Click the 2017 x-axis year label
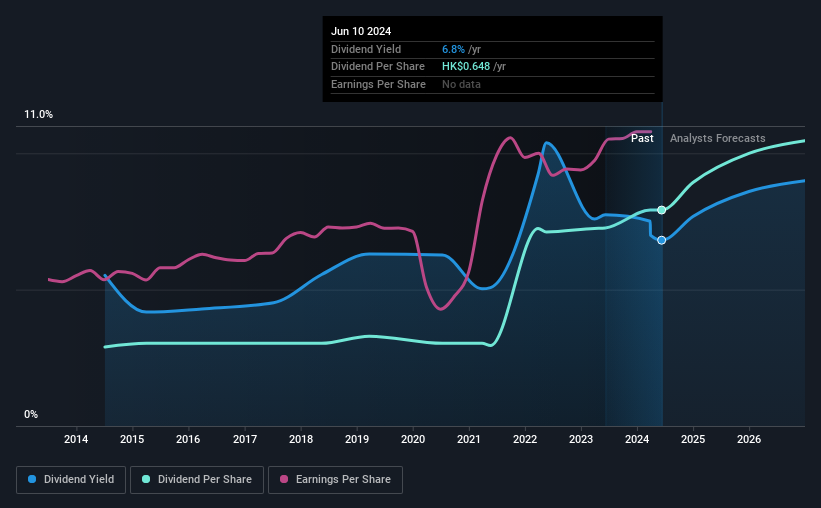The height and width of the screenshot is (508, 821). [245, 439]
